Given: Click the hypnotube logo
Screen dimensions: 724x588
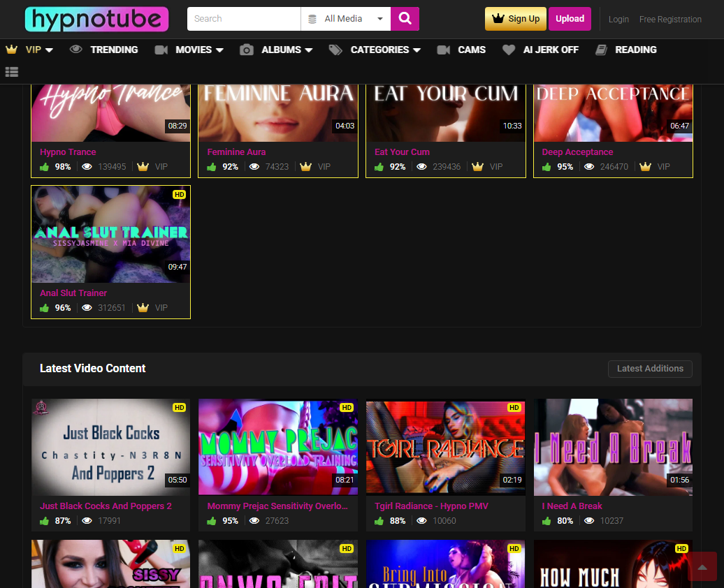Looking at the screenshot, I should (96, 19).
